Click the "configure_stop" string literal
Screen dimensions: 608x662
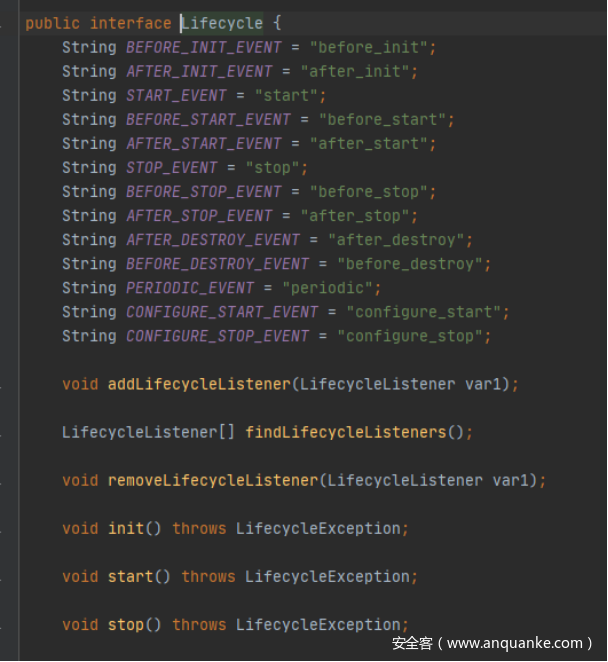pos(418,336)
